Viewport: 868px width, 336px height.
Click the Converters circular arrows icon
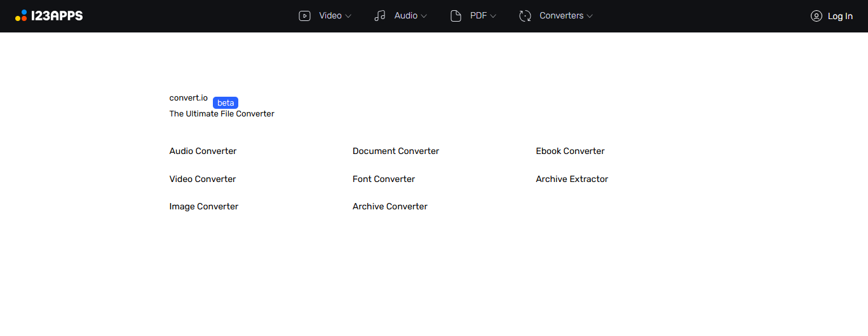pos(525,16)
